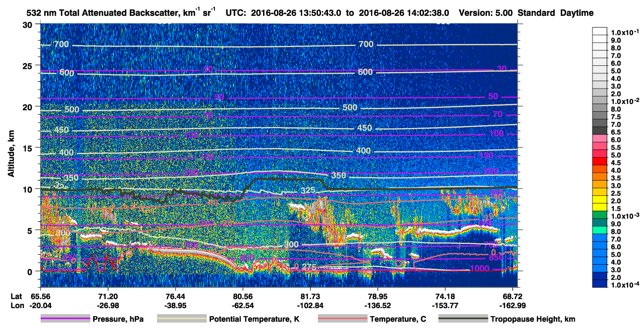Image resolution: width=644 pixels, height=330 pixels.
Task: Click the darkest gray swatch in the color bar
Action: (600, 130)
